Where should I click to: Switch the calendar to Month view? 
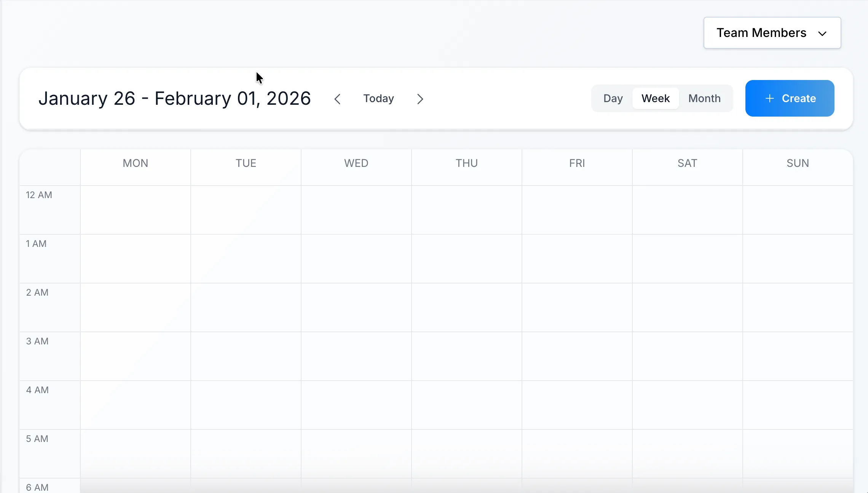(704, 98)
